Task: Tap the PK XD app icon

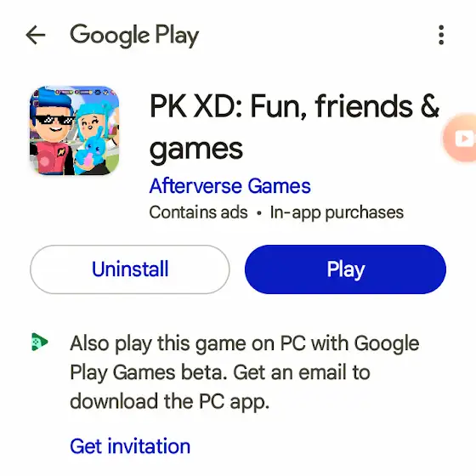Action: tap(75, 131)
